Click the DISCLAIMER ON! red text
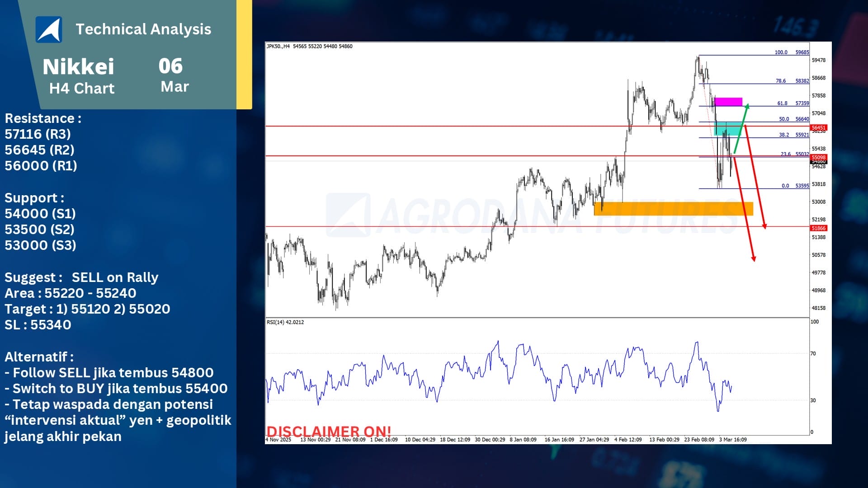Screen dimensions: 868x488 point(329,431)
